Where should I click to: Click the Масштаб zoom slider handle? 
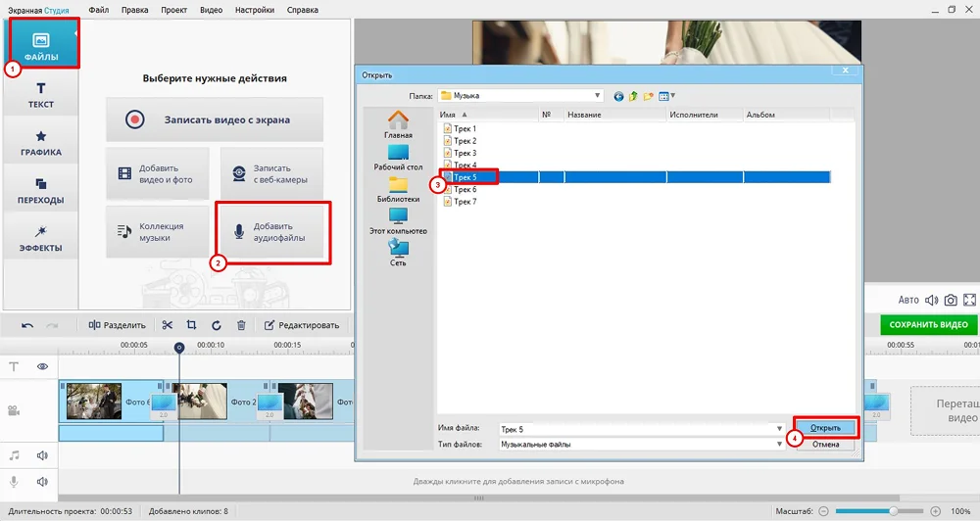(x=893, y=511)
